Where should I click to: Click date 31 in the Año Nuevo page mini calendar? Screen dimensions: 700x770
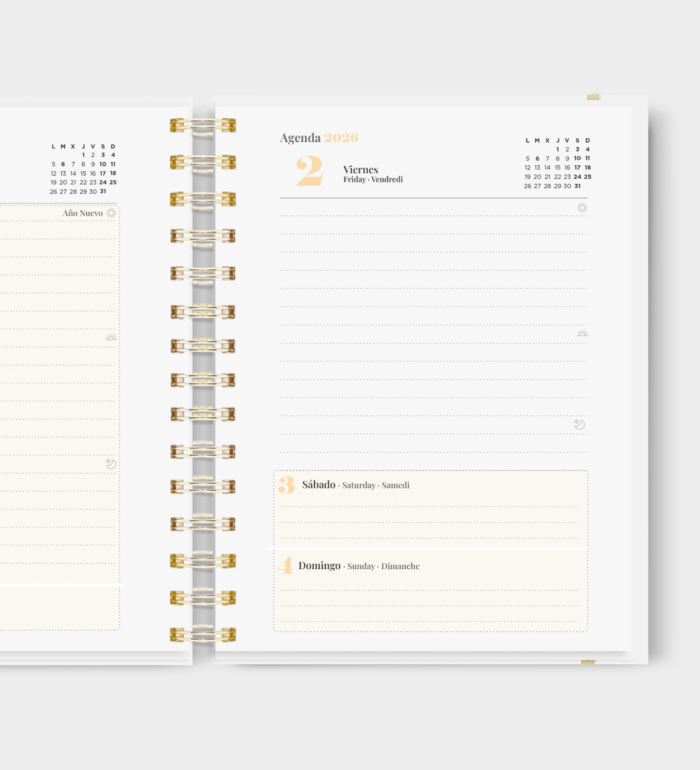point(103,191)
